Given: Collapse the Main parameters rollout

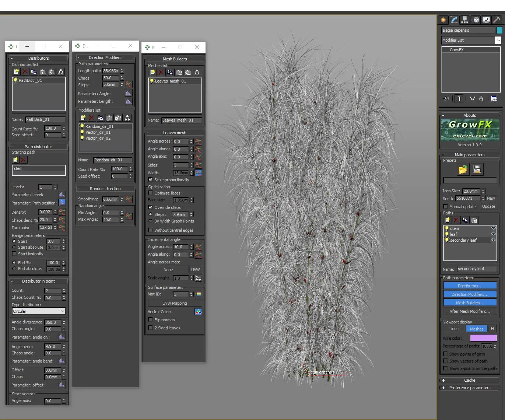Looking at the screenshot, I should point(470,155).
